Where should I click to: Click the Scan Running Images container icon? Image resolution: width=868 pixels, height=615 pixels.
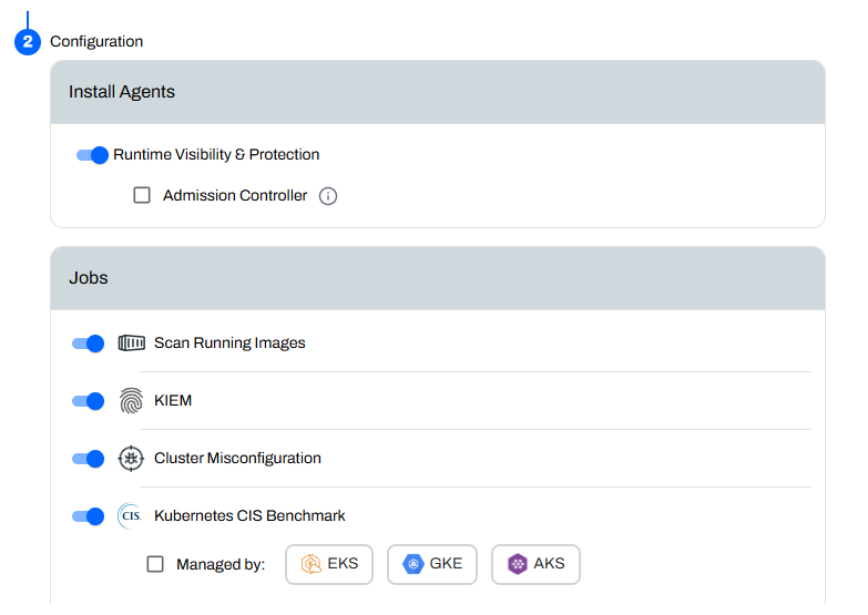(132, 343)
